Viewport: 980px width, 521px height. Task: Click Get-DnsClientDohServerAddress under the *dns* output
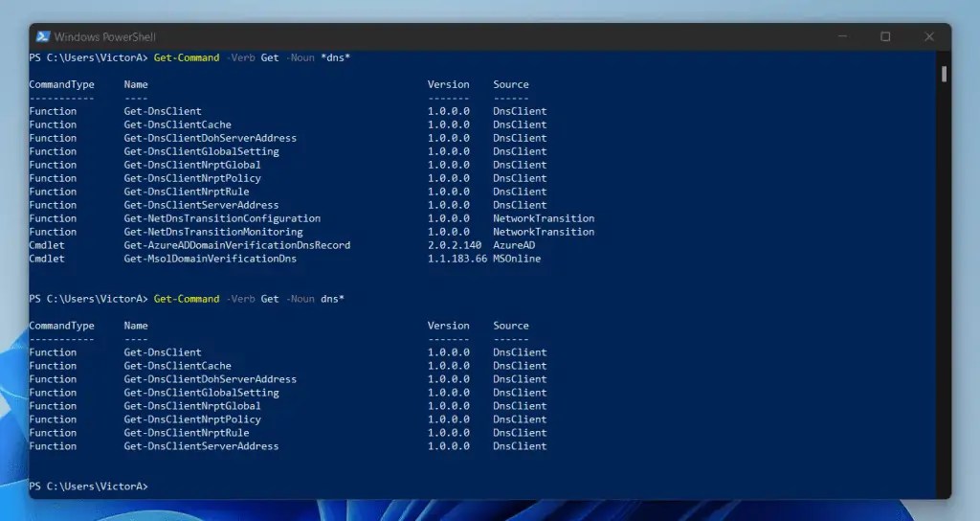(210, 138)
